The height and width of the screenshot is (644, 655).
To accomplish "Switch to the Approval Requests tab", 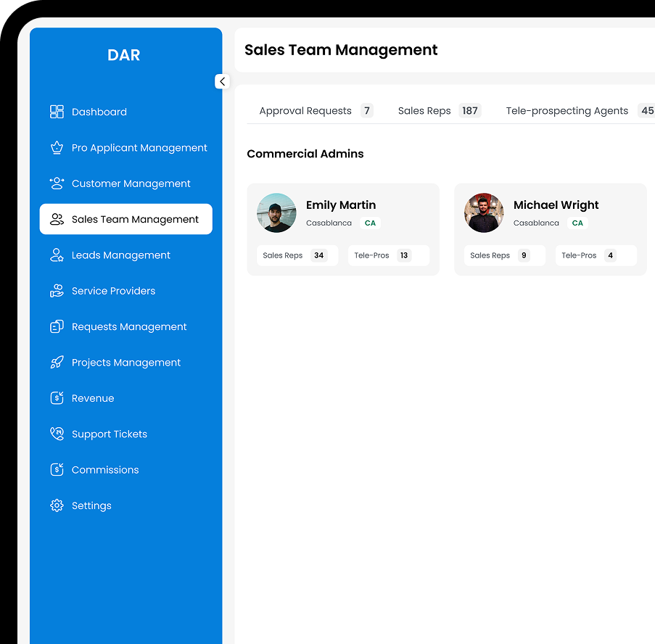I will (x=316, y=111).
